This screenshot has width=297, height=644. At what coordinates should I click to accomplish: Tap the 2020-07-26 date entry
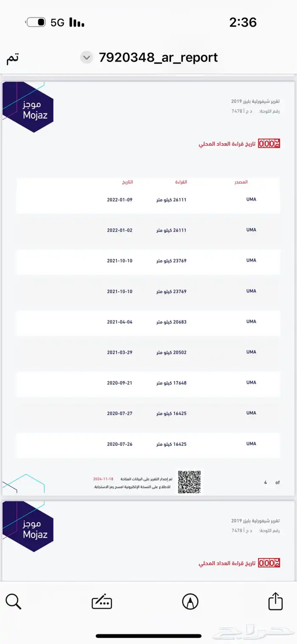coord(120,444)
